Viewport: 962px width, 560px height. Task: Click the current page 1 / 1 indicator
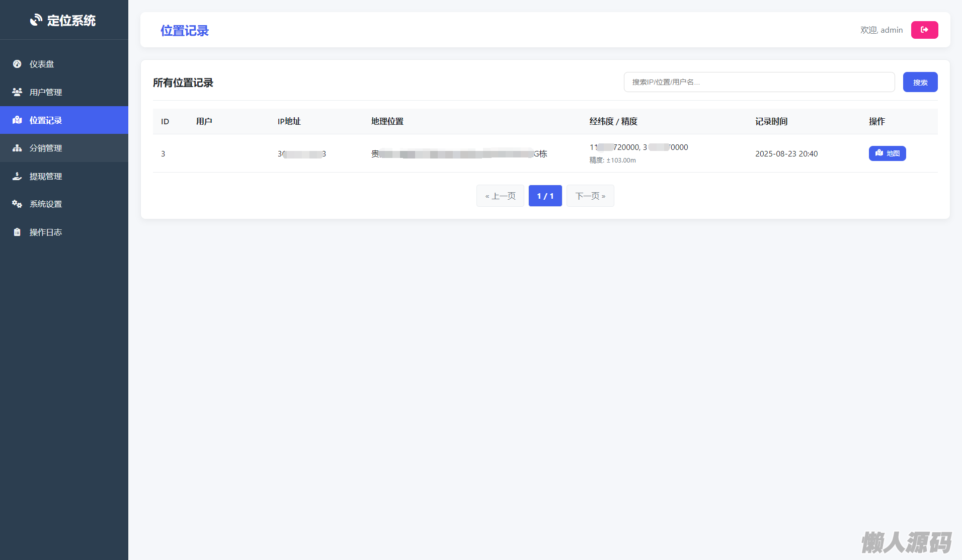coord(545,196)
